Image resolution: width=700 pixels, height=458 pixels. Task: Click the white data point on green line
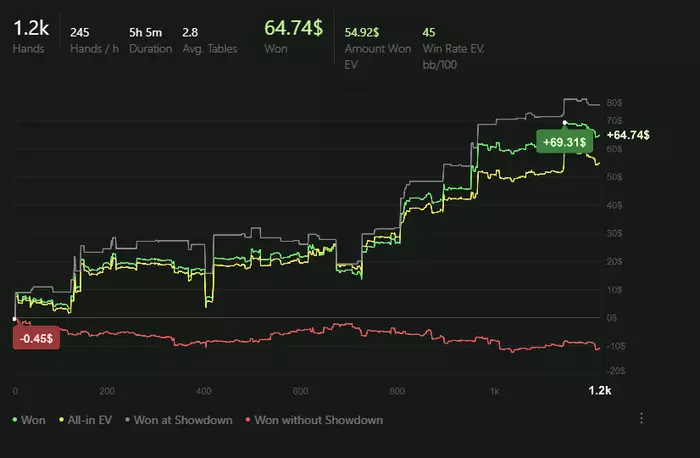[x=565, y=122]
